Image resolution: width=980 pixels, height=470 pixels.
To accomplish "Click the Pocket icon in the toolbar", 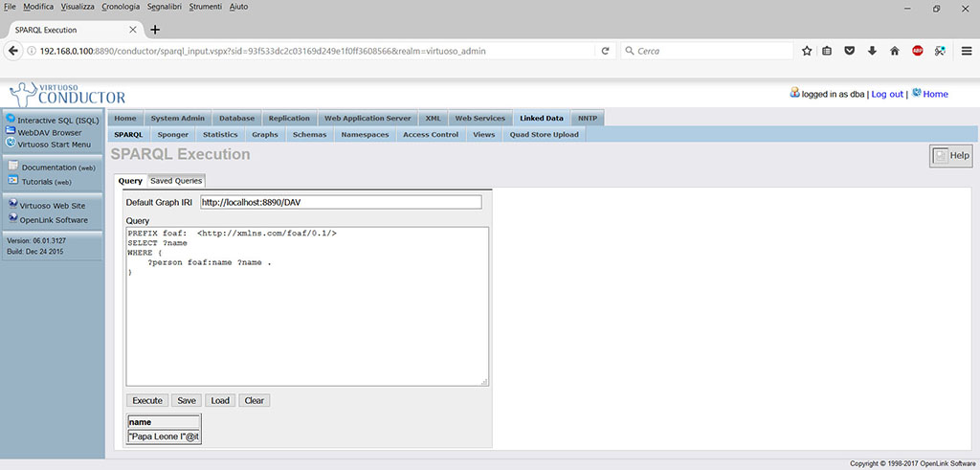I will coord(850,52).
